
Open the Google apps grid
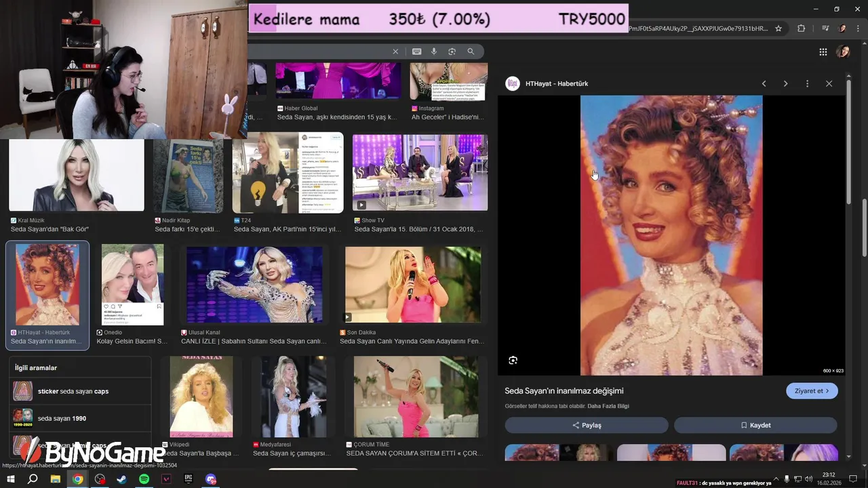(823, 52)
